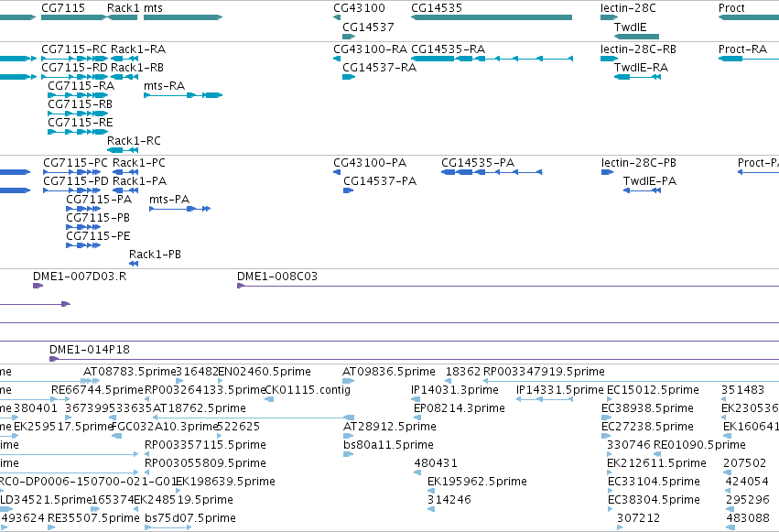The height and width of the screenshot is (532, 779).
Task: Select transcript mts-RA glyph
Action: (x=183, y=95)
